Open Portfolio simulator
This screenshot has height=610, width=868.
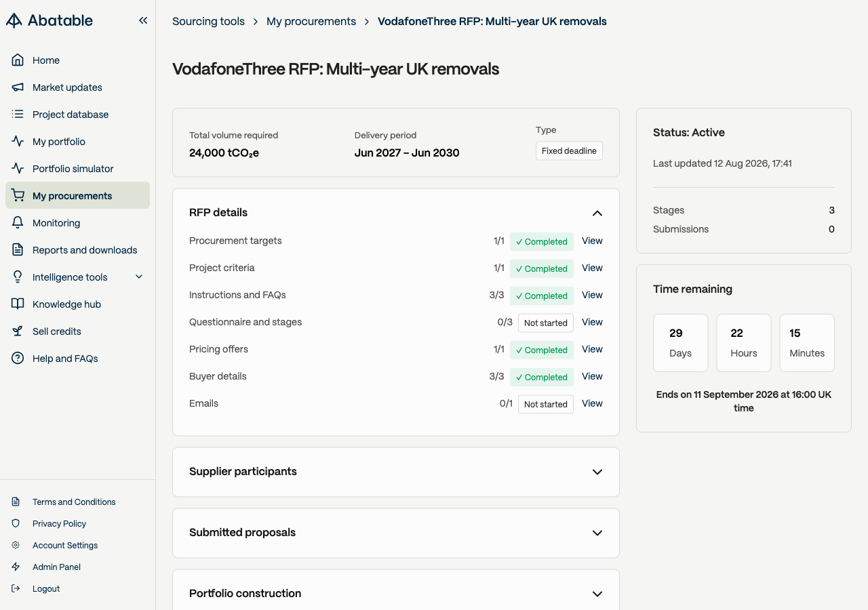77,169
